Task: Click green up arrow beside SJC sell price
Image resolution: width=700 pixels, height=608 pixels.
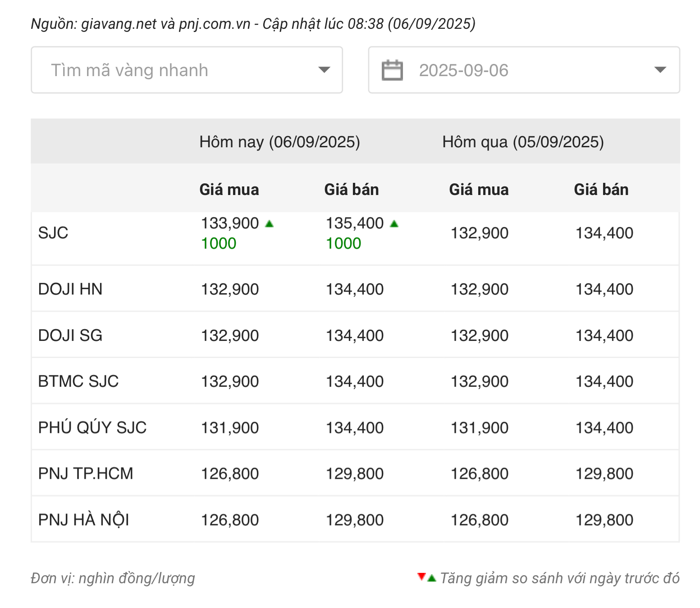Action: click(x=394, y=223)
